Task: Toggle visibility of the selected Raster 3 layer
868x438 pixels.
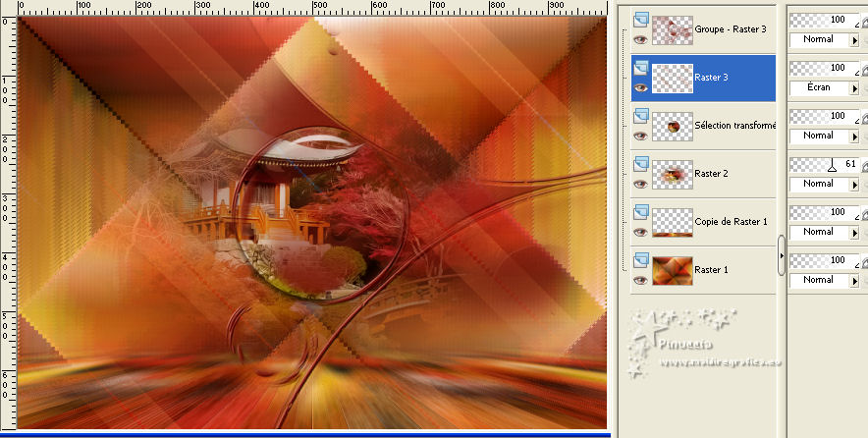Action: [x=640, y=88]
